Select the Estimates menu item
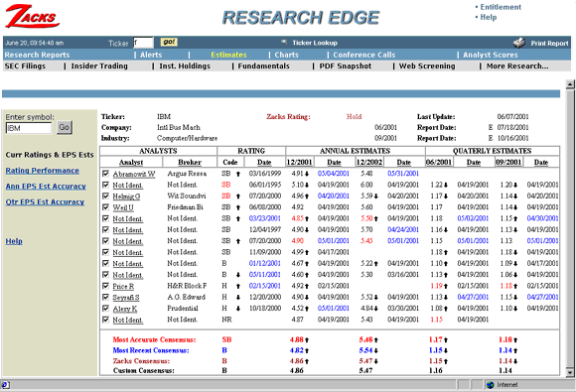 click(x=228, y=55)
